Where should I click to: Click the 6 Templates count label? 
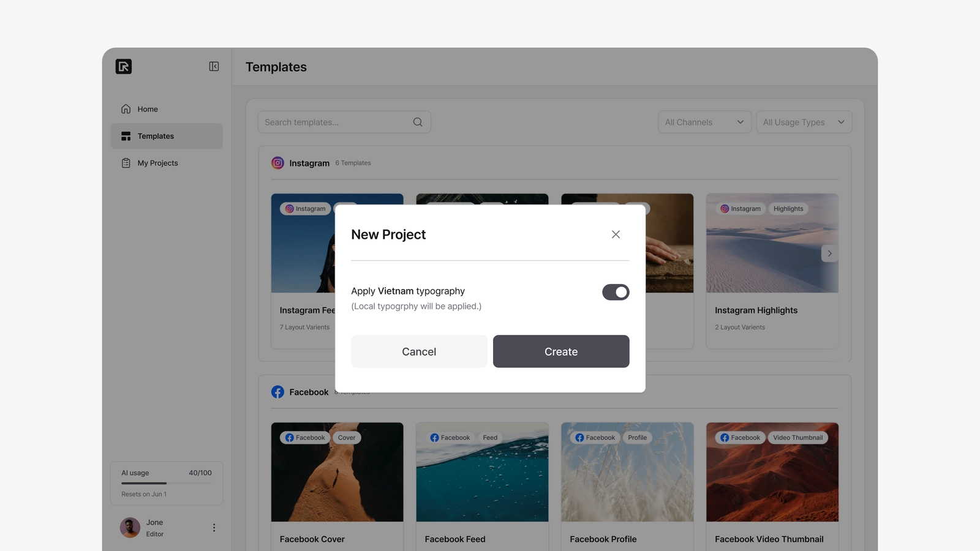353,163
